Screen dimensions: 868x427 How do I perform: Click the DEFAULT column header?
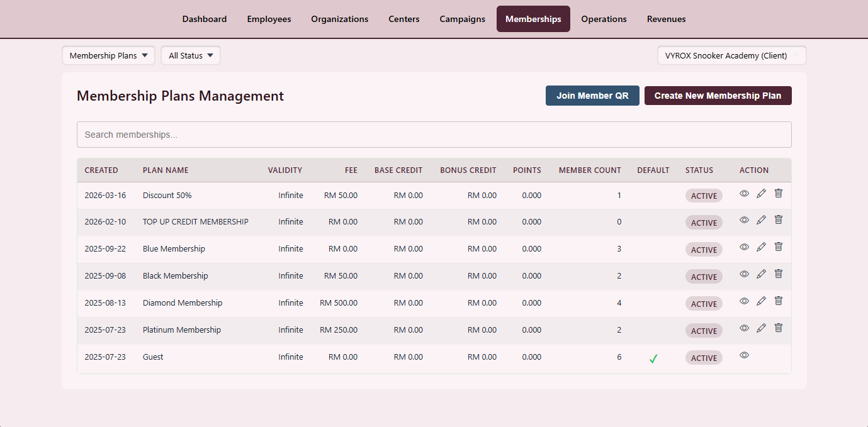coord(653,170)
